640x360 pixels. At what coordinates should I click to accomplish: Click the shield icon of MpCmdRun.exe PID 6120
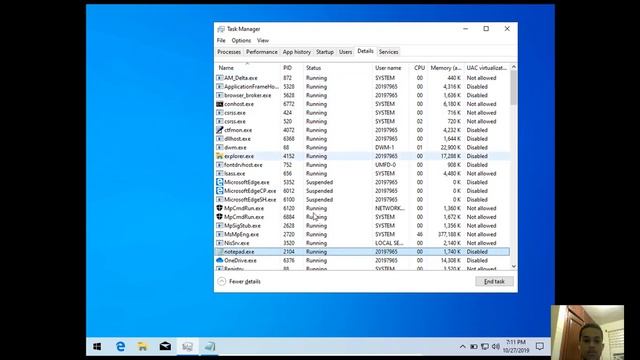220,208
